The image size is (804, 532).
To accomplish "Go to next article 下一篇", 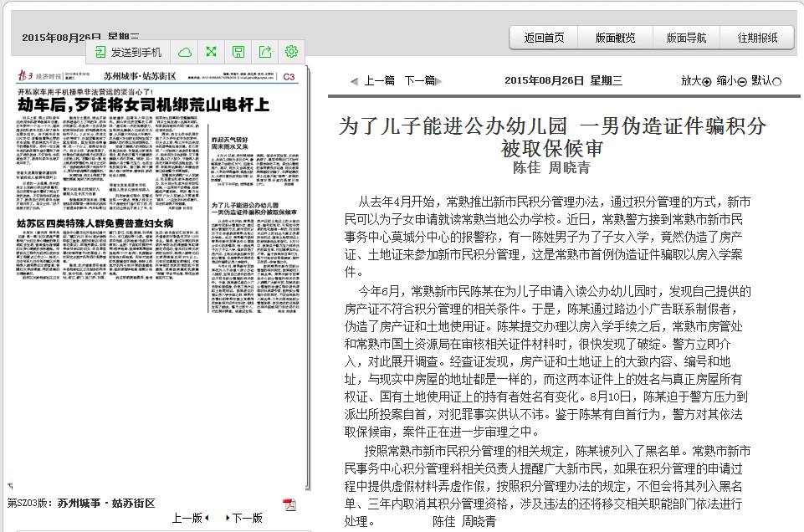I will coord(419,80).
